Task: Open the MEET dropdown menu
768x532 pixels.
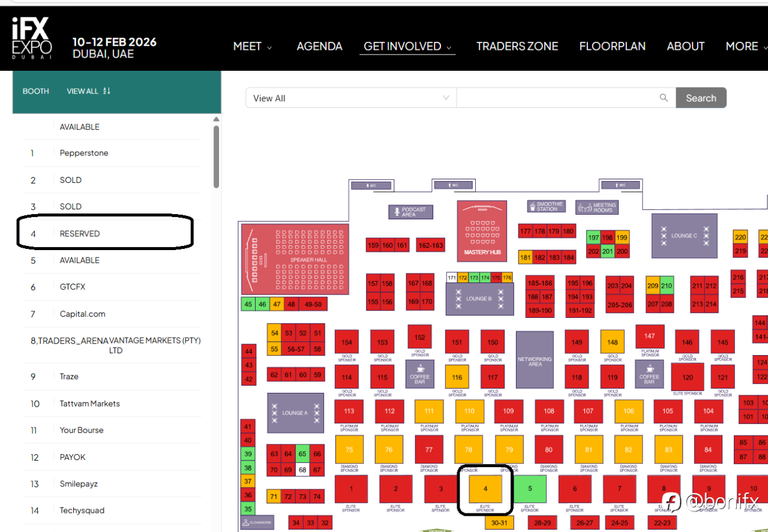Action: 253,46
